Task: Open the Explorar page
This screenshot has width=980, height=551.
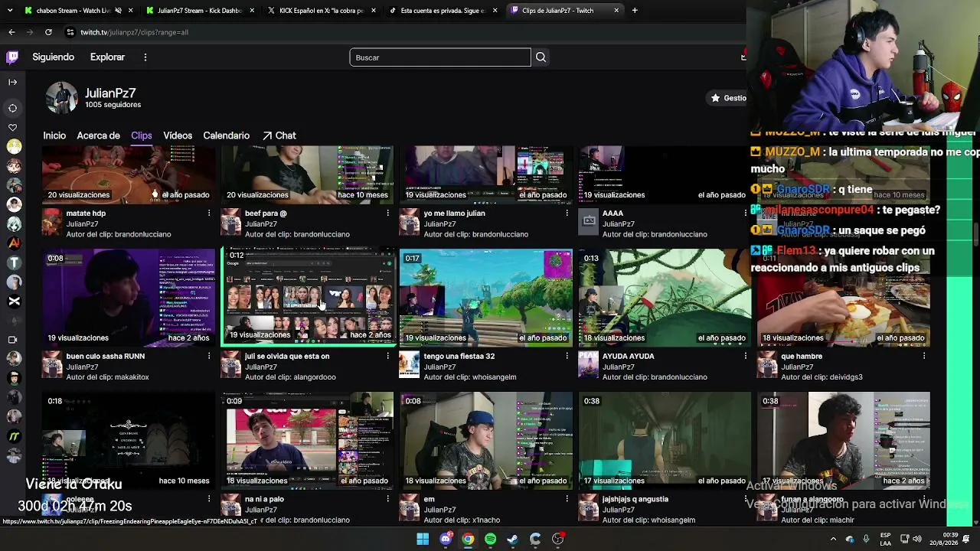Action: point(107,57)
